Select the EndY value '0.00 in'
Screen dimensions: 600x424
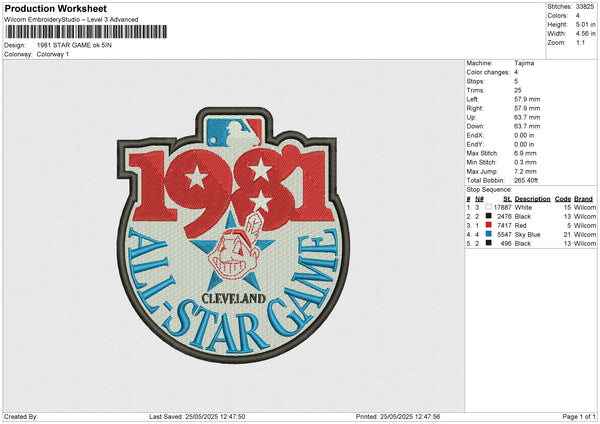(524, 144)
